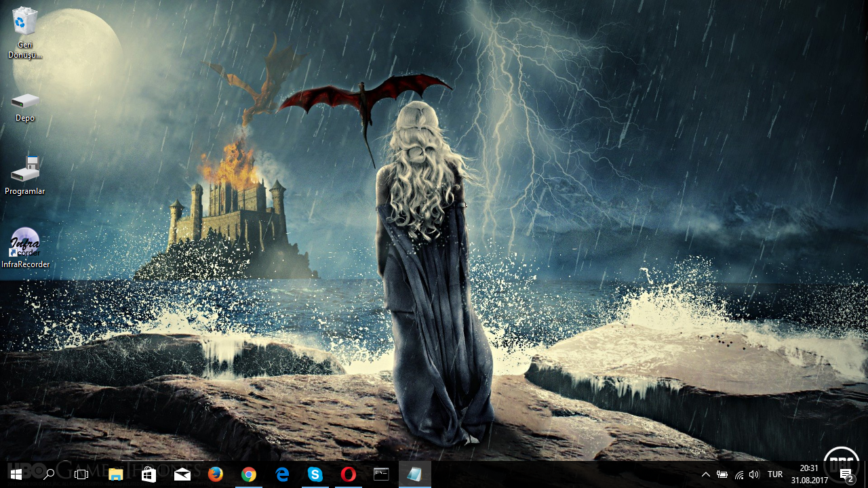
Task: Switch to Microsoft Edge on the taskbar
Action: click(282, 474)
